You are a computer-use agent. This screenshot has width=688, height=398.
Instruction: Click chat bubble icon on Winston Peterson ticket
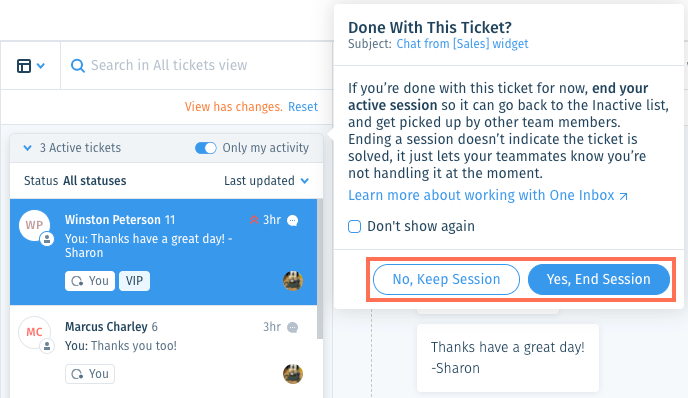click(x=293, y=220)
